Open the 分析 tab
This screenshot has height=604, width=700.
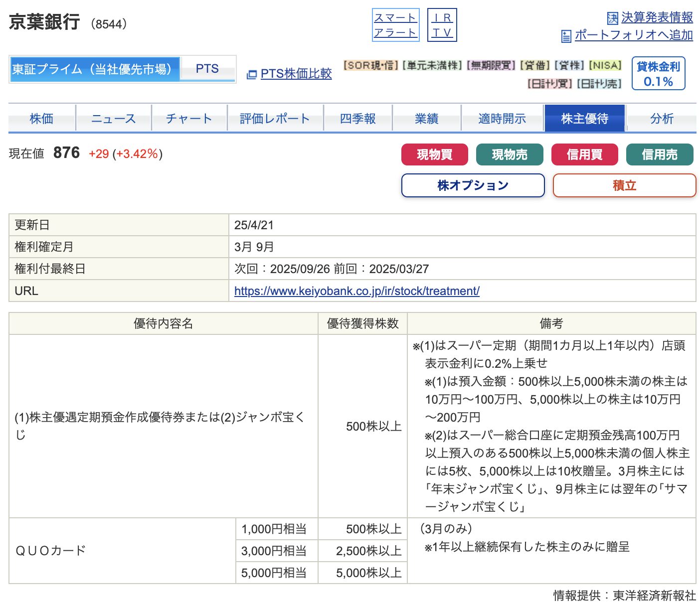[662, 119]
